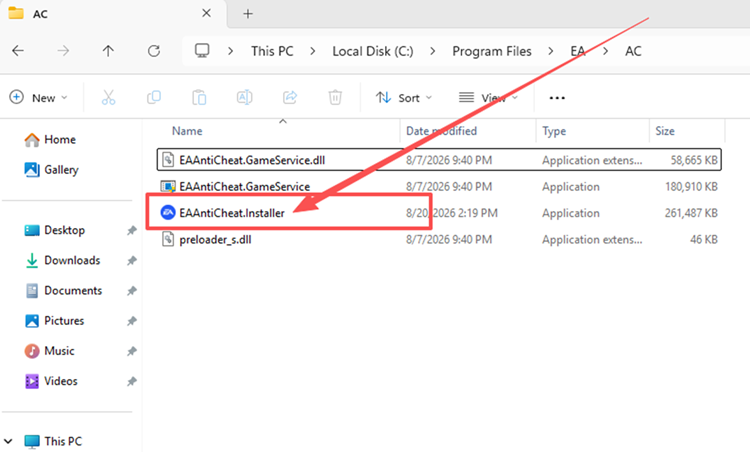The width and height of the screenshot is (750, 452).
Task: Open Music quick access folder
Action: [x=49, y=351]
